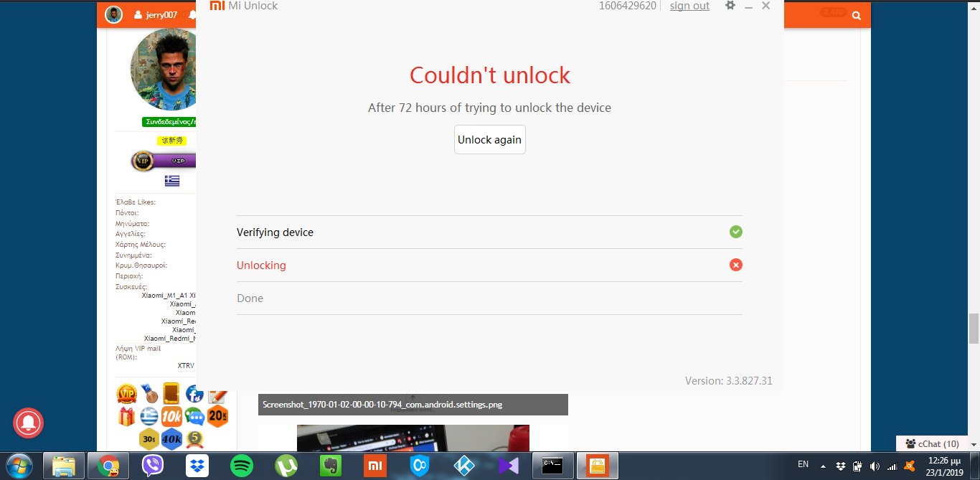Click the green Συνδεδεμένος status badge
This screenshot has width=980, height=480.
[x=169, y=122]
